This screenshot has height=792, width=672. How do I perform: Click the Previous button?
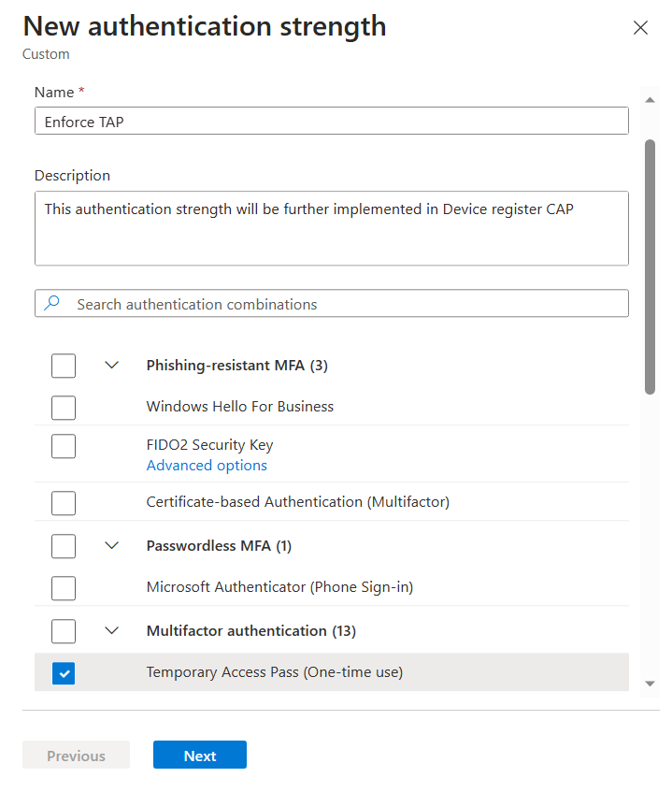[77, 755]
